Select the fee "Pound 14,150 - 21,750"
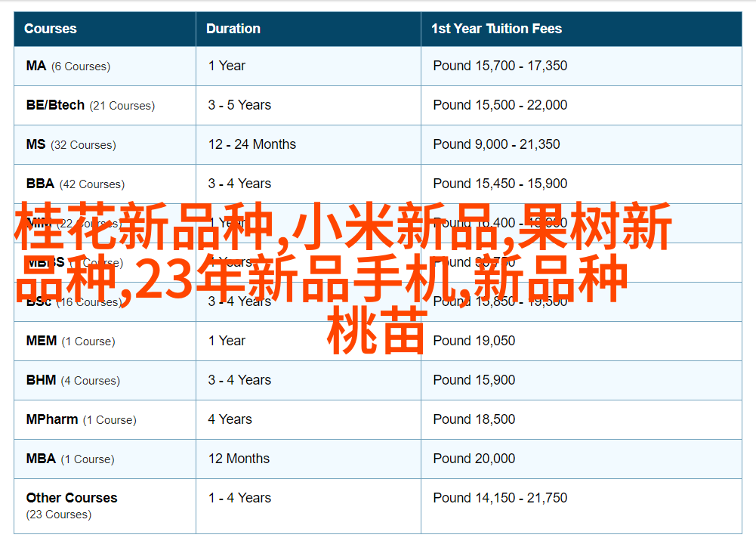 pos(500,498)
